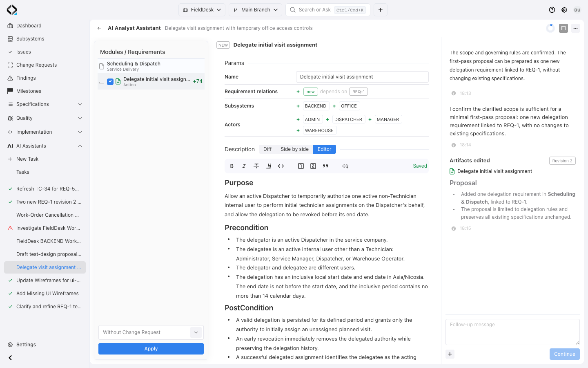Expand the Specifications sidebar section
This screenshot has width=588, height=368.
pyautogui.click(x=45, y=104)
